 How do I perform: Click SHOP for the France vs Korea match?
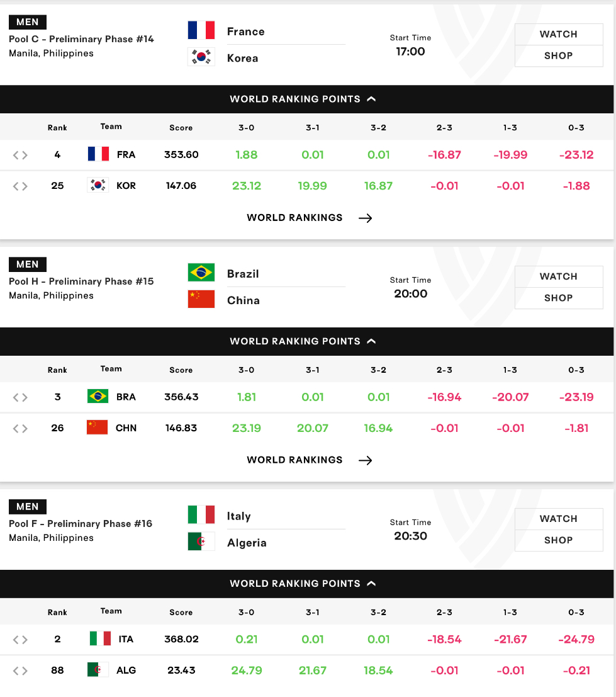click(559, 56)
